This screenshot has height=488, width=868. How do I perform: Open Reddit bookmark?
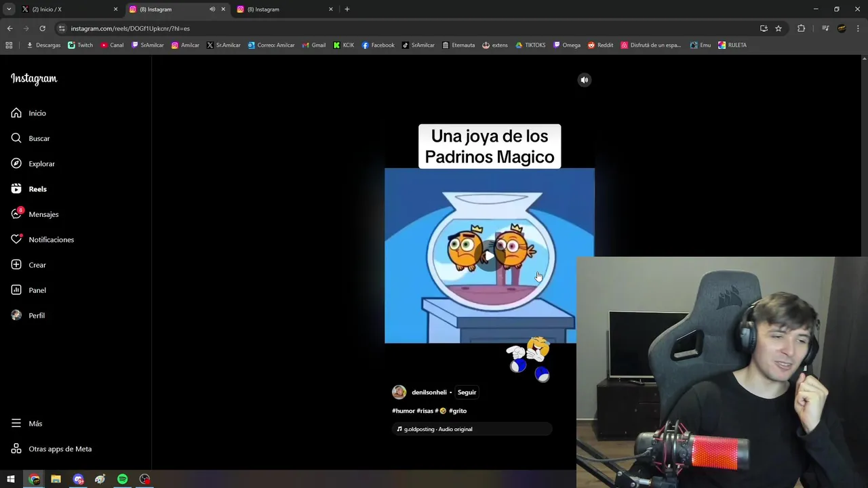click(600, 45)
